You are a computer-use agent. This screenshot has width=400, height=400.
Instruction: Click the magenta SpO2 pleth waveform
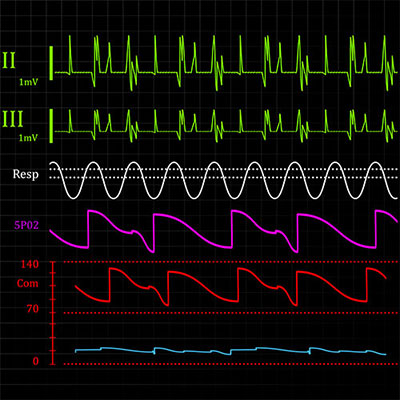(x=223, y=231)
